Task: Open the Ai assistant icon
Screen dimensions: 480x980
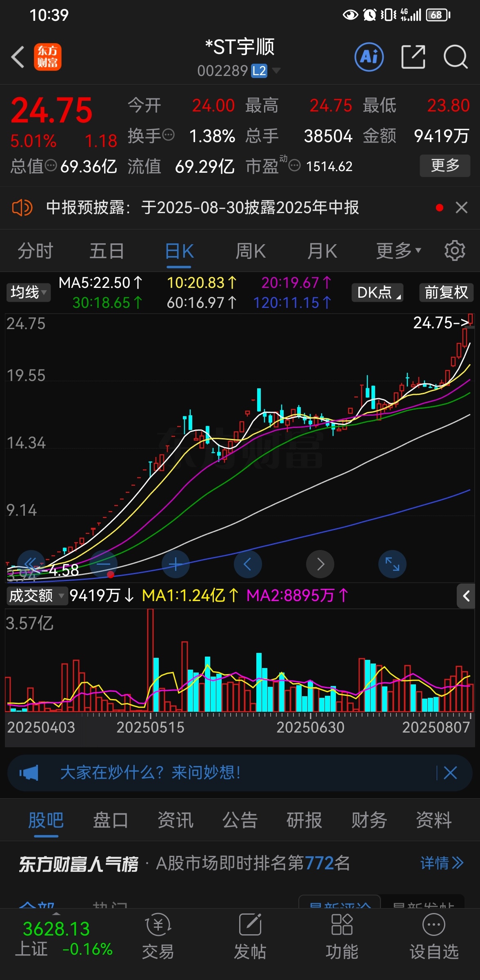Action: [369, 57]
